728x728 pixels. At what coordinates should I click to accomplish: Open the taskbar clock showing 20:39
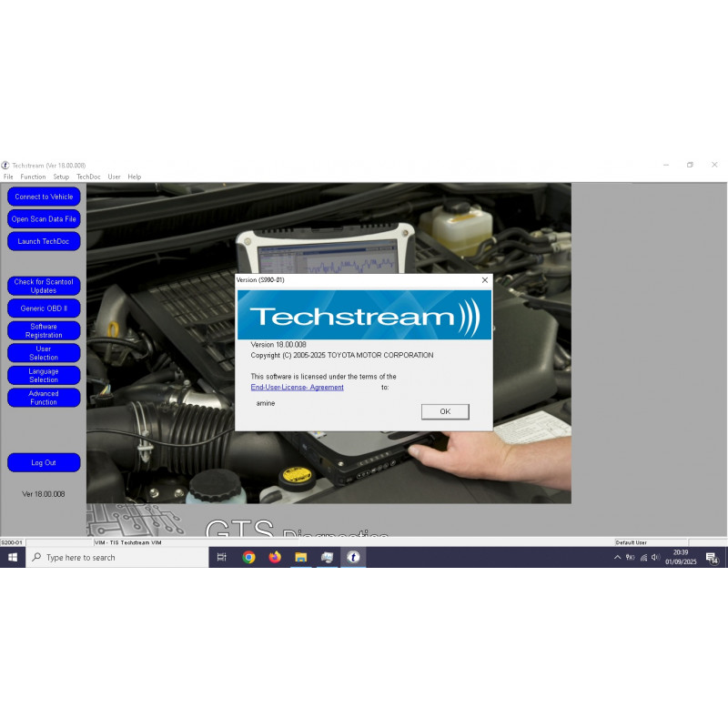click(x=681, y=557)
